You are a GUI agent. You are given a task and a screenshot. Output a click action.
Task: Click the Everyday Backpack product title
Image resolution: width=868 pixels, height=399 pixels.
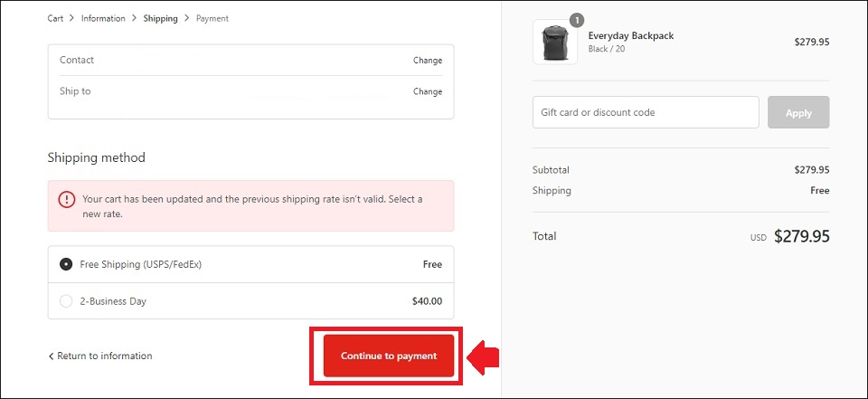[x=631, y=36]
